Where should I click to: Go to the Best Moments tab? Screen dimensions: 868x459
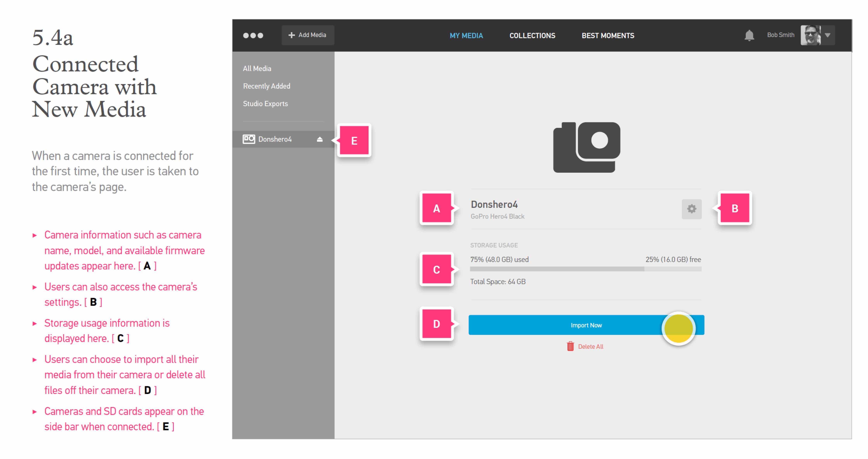tap(608, 36)
